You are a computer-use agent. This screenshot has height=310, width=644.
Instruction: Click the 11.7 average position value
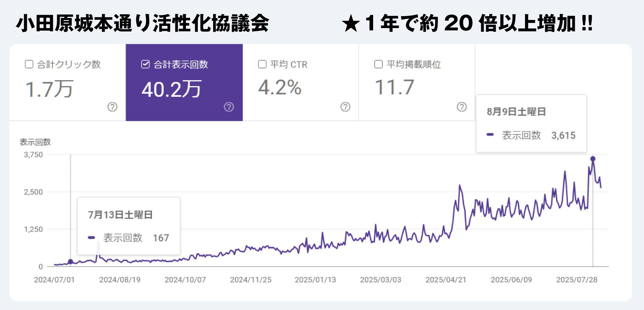click(394, 87)
